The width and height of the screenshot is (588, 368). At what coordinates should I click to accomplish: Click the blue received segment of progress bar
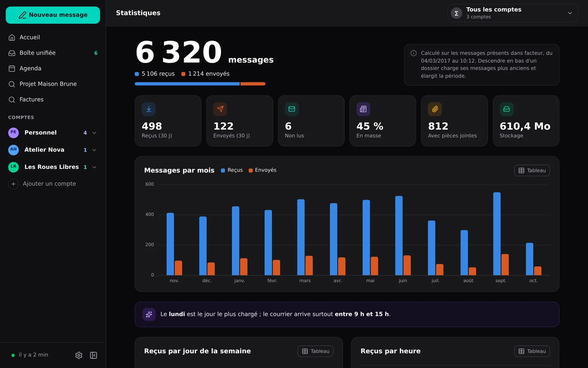click(187, 84)
